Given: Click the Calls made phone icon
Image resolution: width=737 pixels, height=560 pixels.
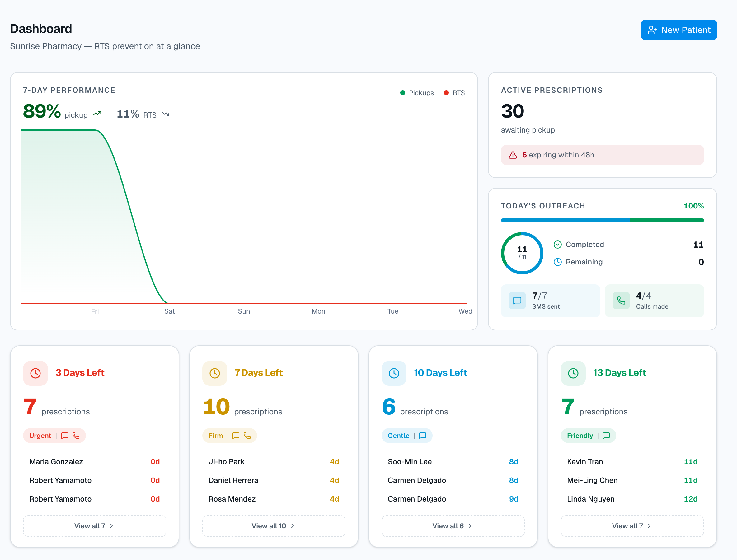Looking at the screenshot, I should pos(621,300).
